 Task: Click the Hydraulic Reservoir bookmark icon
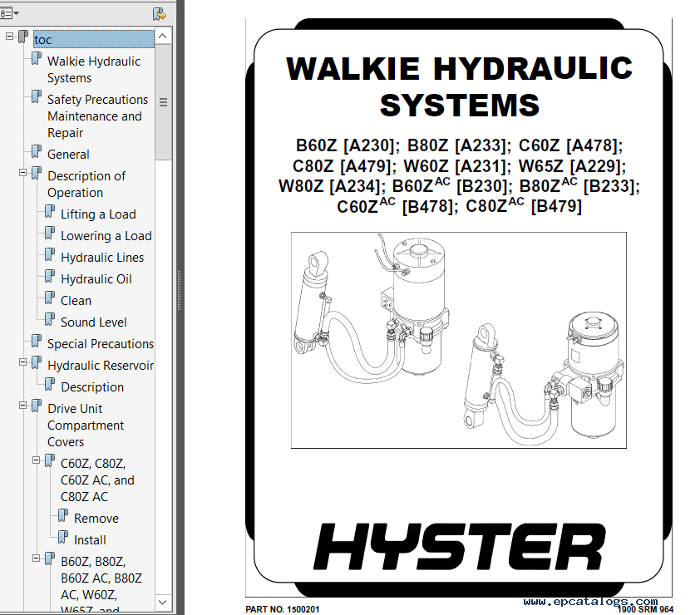click(x=36, y=363)
